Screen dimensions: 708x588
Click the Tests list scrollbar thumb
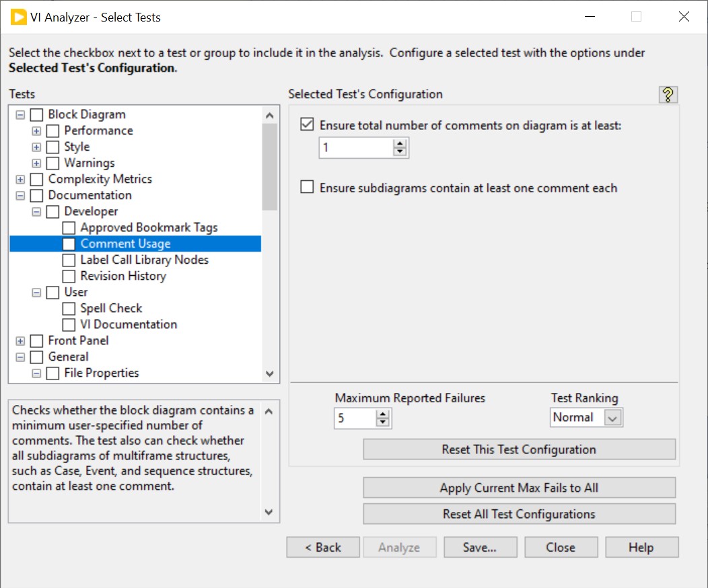point(270,167)
